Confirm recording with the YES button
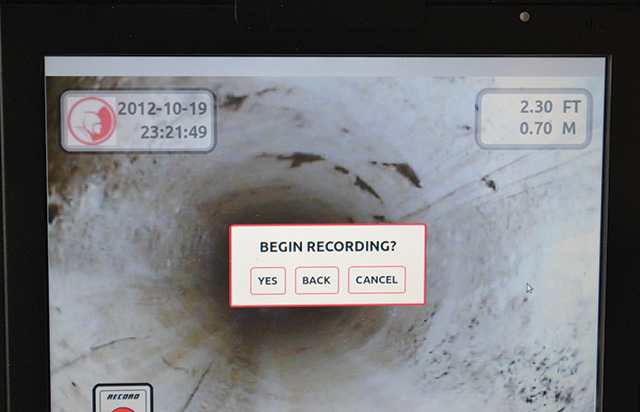 click(267, 281)
